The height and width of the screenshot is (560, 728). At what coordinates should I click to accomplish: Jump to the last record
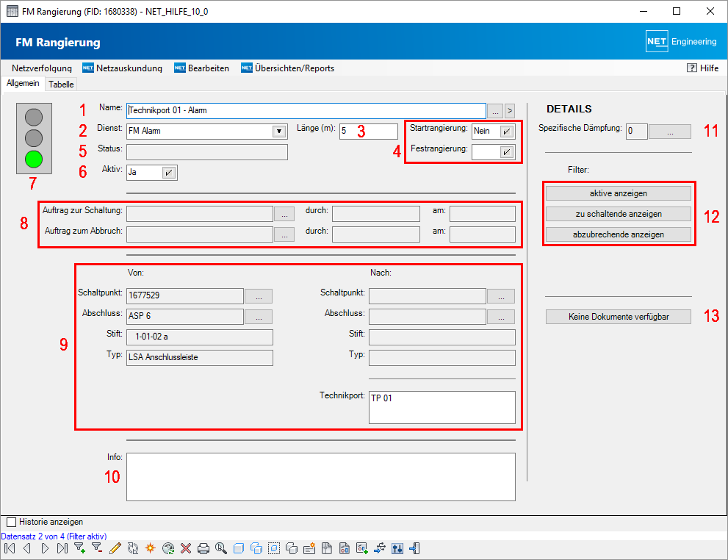coord(62,548)
